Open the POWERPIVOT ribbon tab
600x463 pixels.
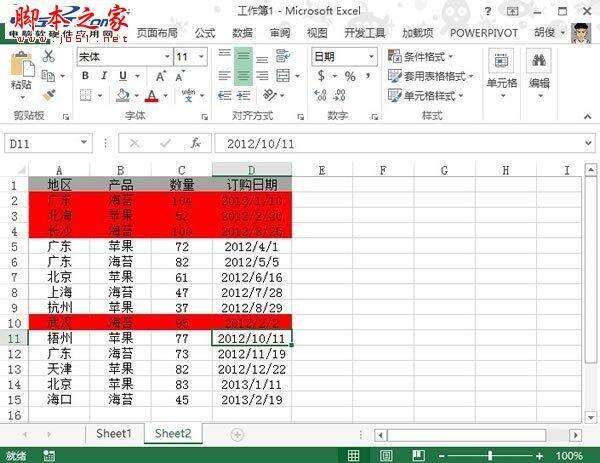[484, 33]
